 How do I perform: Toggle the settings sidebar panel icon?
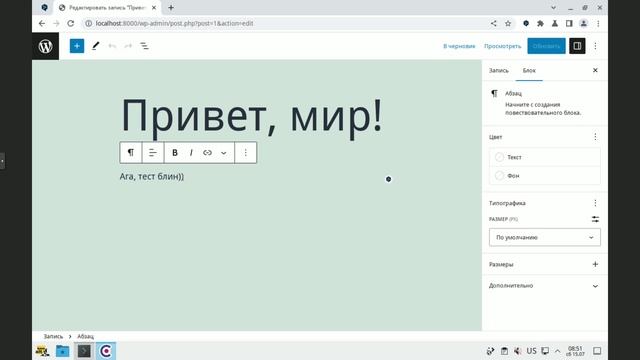577,46
